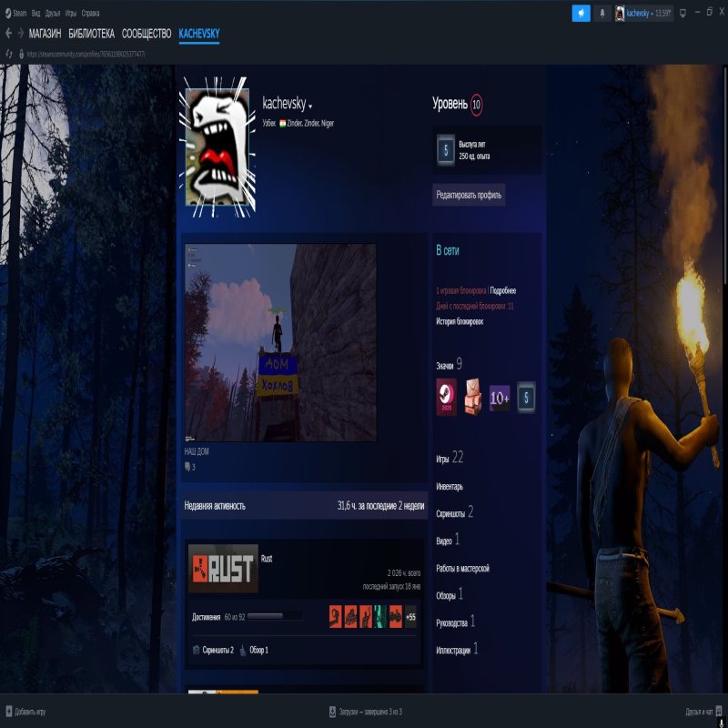Open the Вид menu
This screenshot has width=728, height=728.
[35, 14]
